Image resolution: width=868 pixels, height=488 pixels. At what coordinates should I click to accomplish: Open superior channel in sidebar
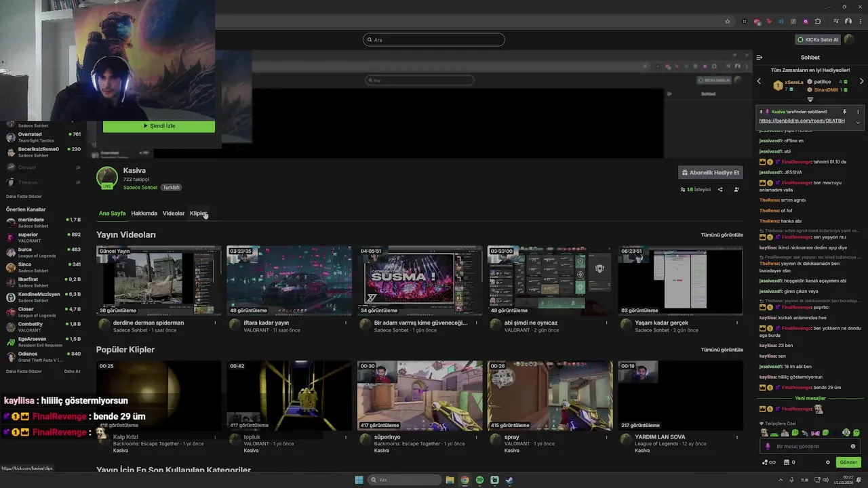pos(42,237)
